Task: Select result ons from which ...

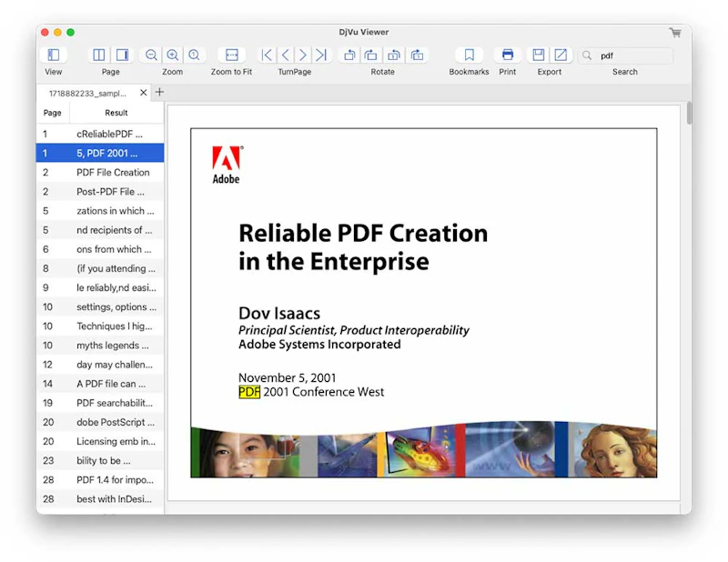Action: (100, 249)
